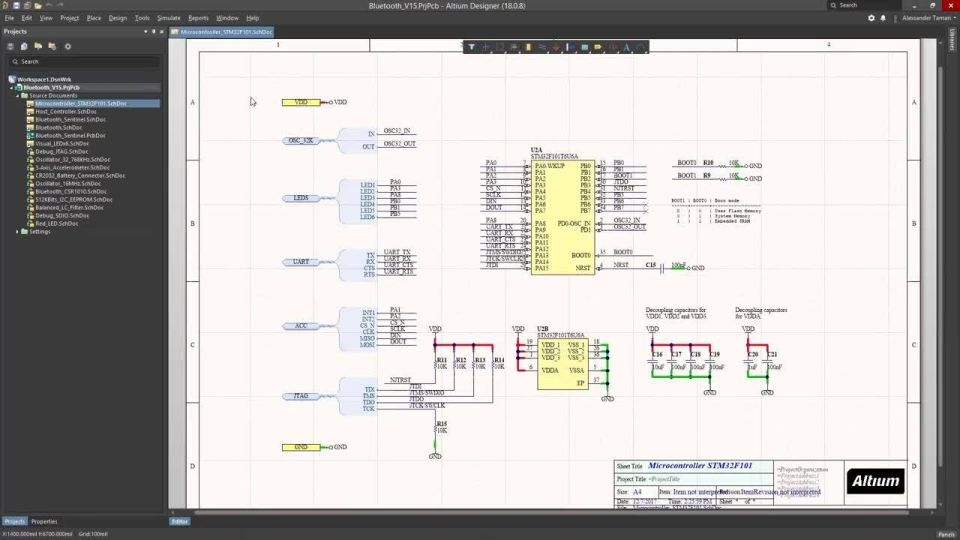
Task: Collapse the Source Documents folder
Action: (17, 96)
